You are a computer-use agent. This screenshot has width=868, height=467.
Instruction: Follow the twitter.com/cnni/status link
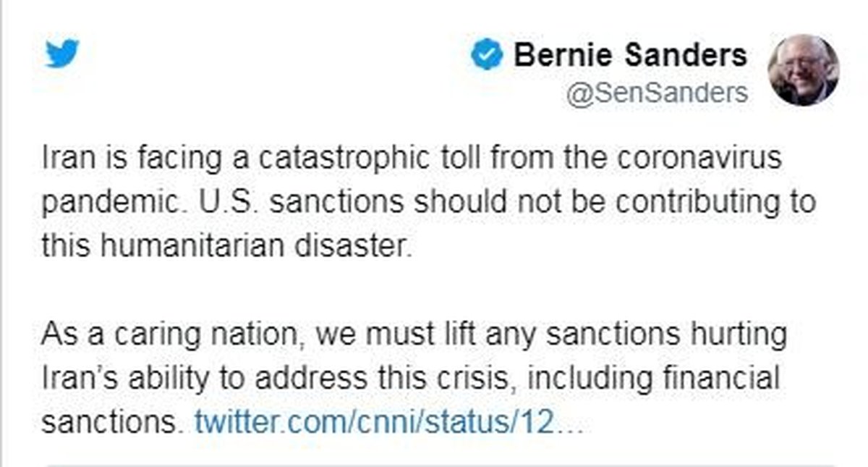(387, 422)
